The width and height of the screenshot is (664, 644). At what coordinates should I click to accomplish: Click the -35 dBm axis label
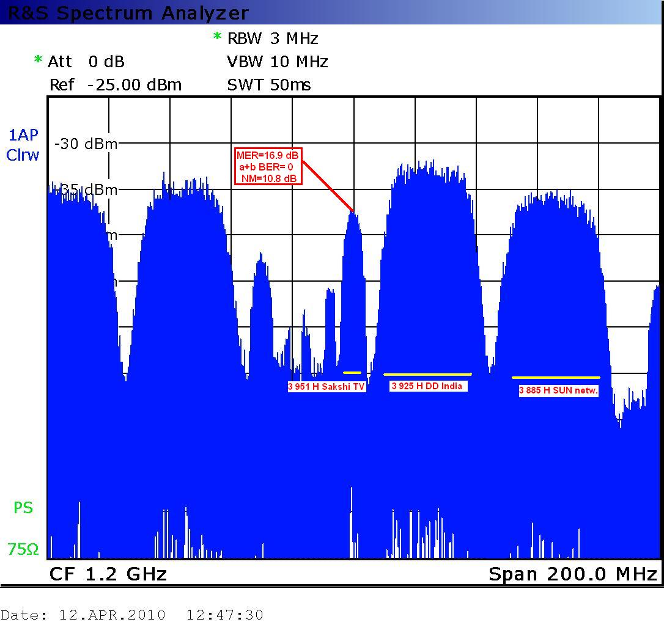point(86,190)
